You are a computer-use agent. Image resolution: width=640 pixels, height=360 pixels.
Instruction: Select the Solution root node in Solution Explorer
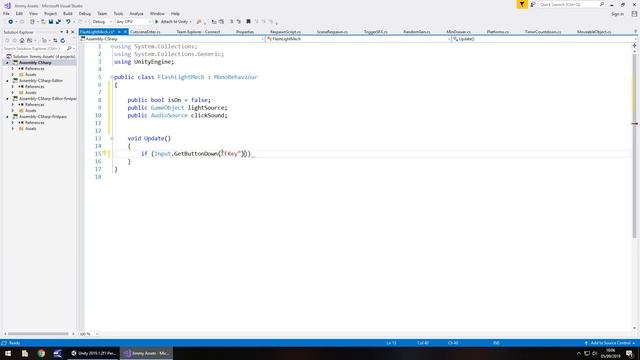[x=40, y=56]
